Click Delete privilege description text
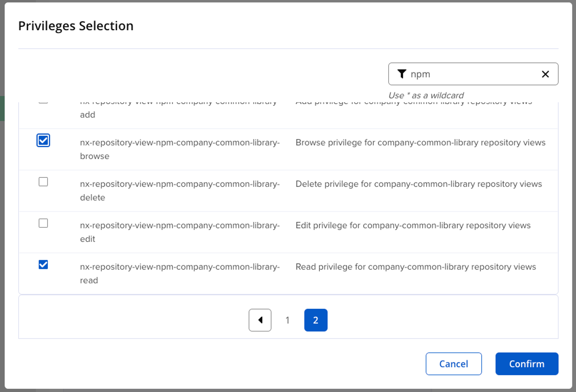 click(418, 184)
